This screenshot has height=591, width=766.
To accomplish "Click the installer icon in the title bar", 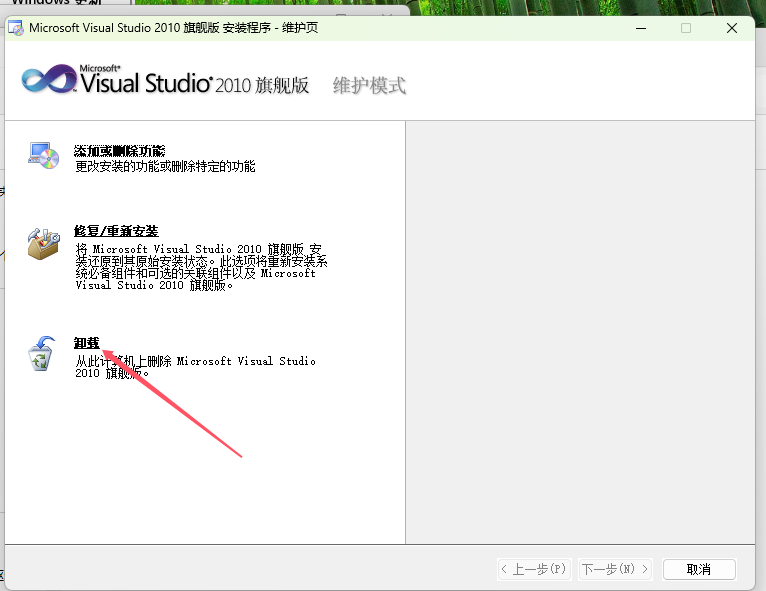I will (16, 28).
